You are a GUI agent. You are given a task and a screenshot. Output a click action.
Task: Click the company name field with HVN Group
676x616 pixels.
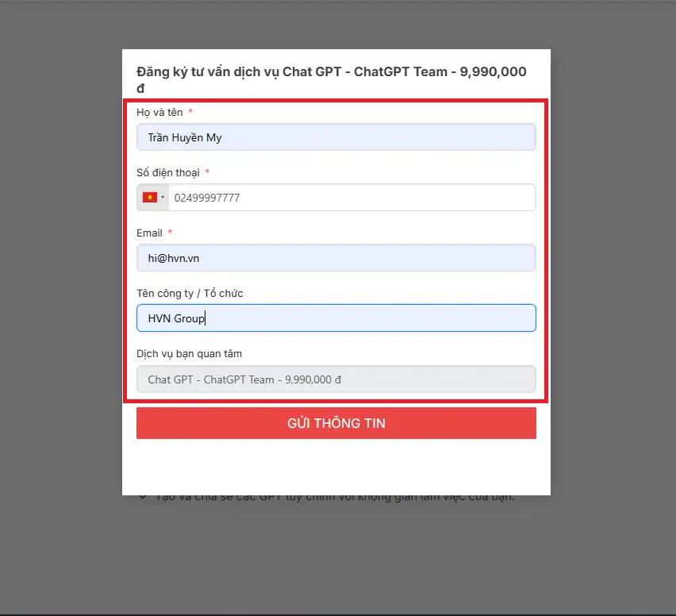point(336,318)
